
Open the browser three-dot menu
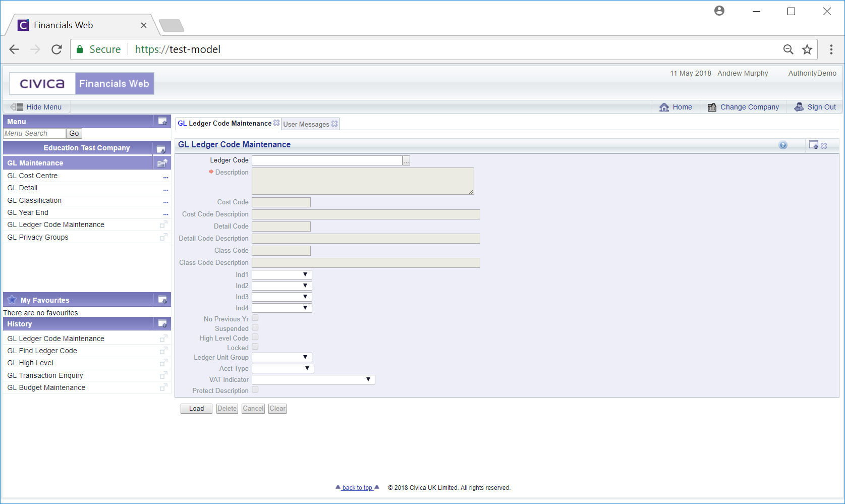[831, 49]
